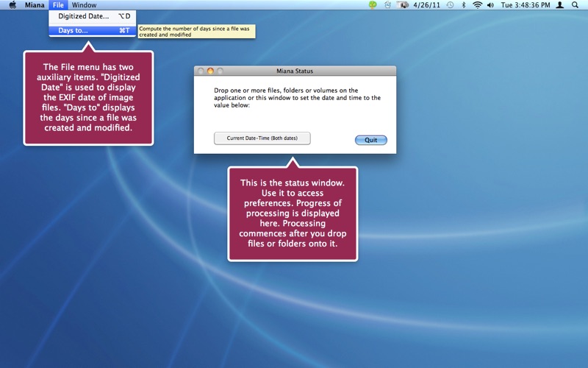Open the Apple menu

[12, 5]
